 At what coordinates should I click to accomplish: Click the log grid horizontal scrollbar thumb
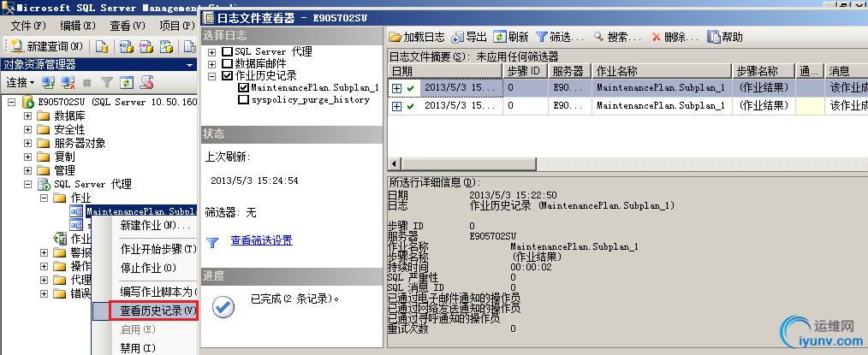pos(468,164)
